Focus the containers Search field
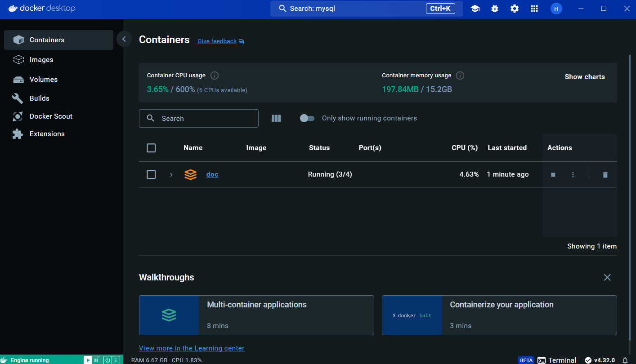 point(199,118)
